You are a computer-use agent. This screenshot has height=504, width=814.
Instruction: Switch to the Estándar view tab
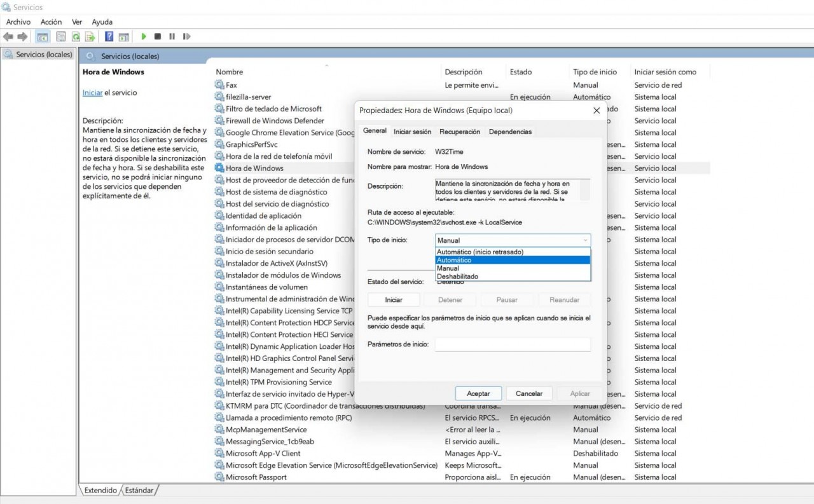(139, 490)
